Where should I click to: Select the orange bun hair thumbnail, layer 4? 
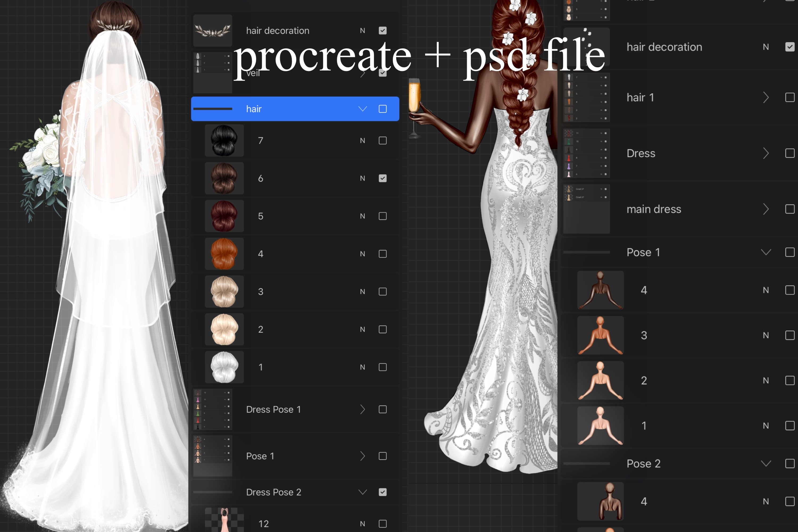click(x=224, y=254)
